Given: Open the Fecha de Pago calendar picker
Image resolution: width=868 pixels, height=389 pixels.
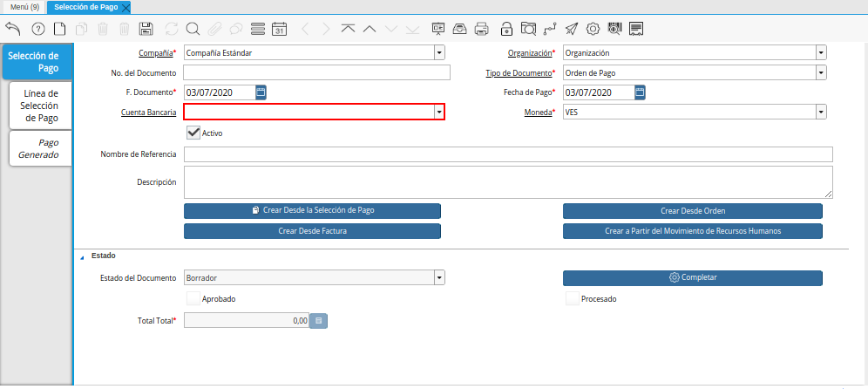Looking at the screenshot, I should click(640, 92).
